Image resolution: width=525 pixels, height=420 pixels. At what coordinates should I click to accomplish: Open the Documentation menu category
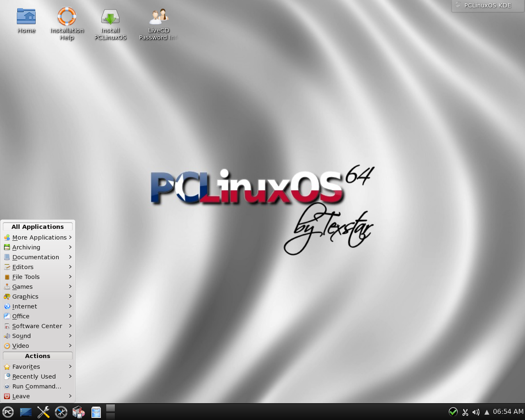(38, 257)
